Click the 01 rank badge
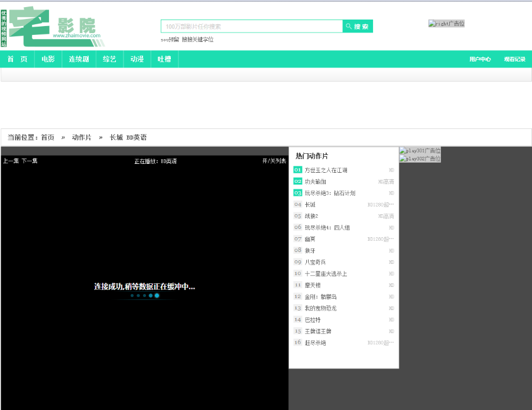The image size is (532, 410). coord(297,170)
